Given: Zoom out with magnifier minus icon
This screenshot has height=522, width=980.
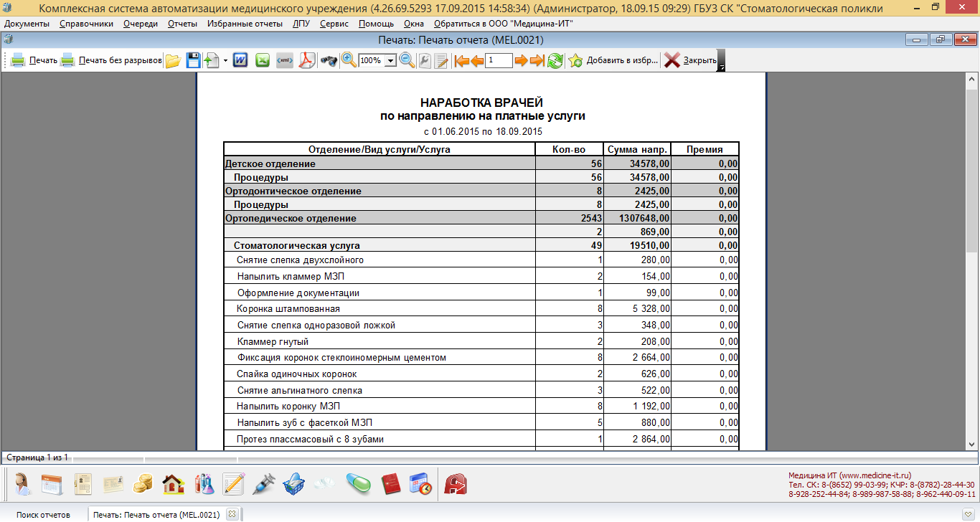Looking at the screenshot, I should click(407, 60).
